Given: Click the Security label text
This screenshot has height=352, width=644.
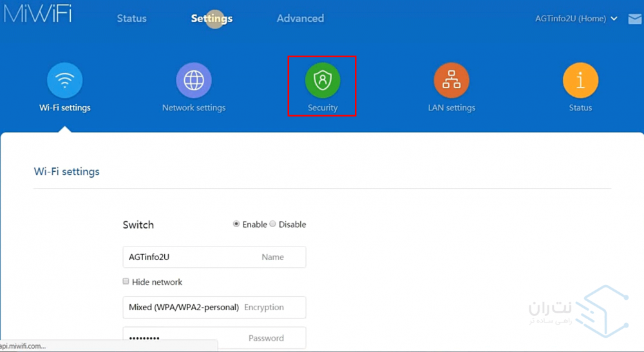Looking at the screenshot, I should [x=323, y=108].
